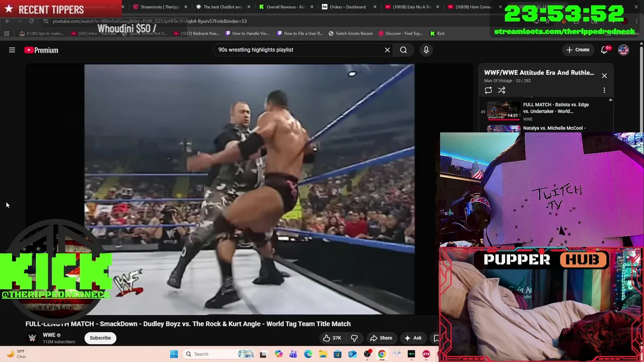Click the taskbar Search box
Image resolution: width=644 pixels, height=362 pixels.
(x=220, y=354)
